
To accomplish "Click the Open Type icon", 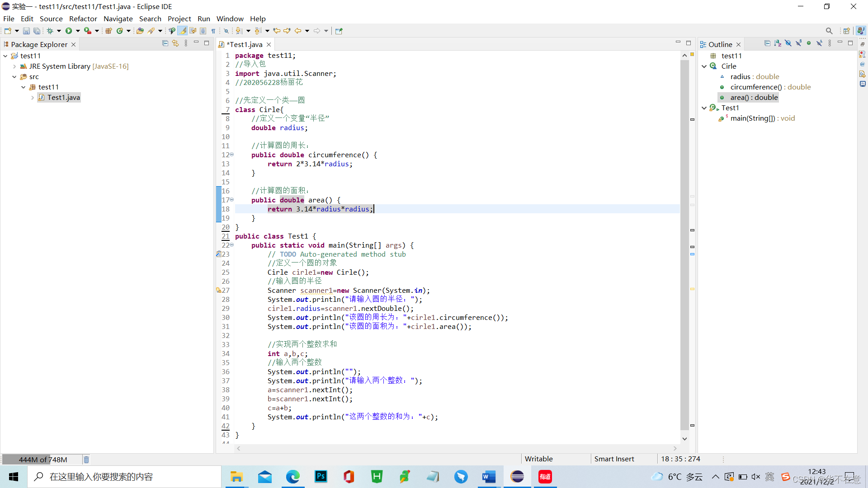I will (x=140, y=31).
